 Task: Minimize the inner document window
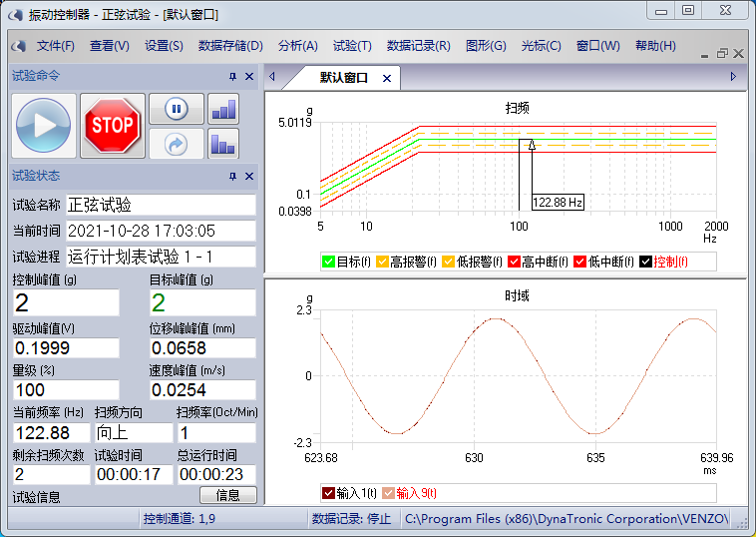pos(704,55)
